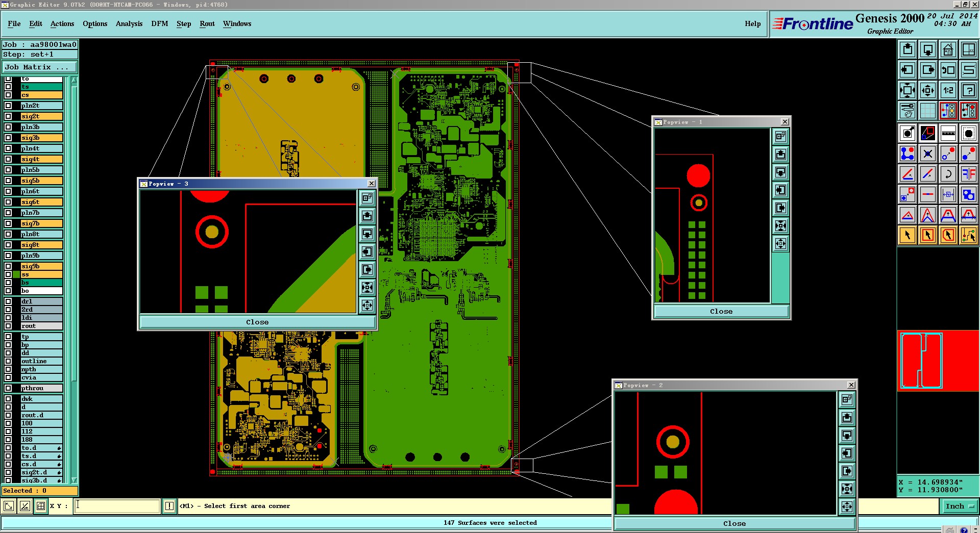Select the delete feature X icon

click(928, 154)
